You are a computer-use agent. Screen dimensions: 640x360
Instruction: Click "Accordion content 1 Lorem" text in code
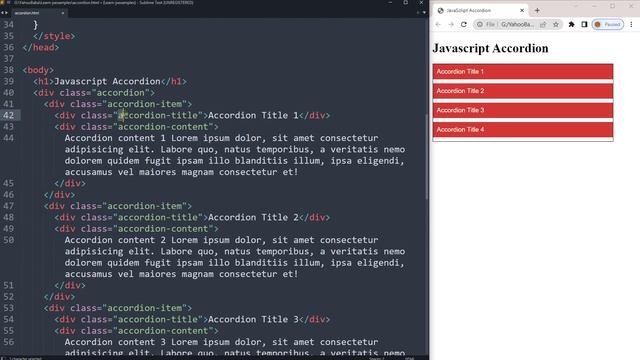point(131,138)
